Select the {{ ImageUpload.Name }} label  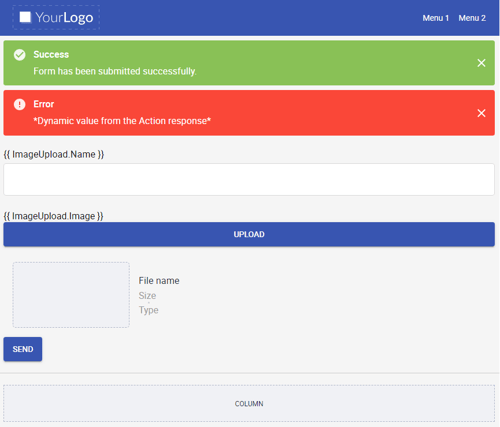[x=54, y=154]
